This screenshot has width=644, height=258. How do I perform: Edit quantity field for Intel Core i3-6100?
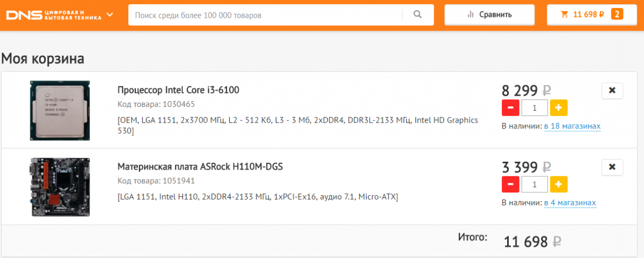pyautogui.click(x=535, y=107)
